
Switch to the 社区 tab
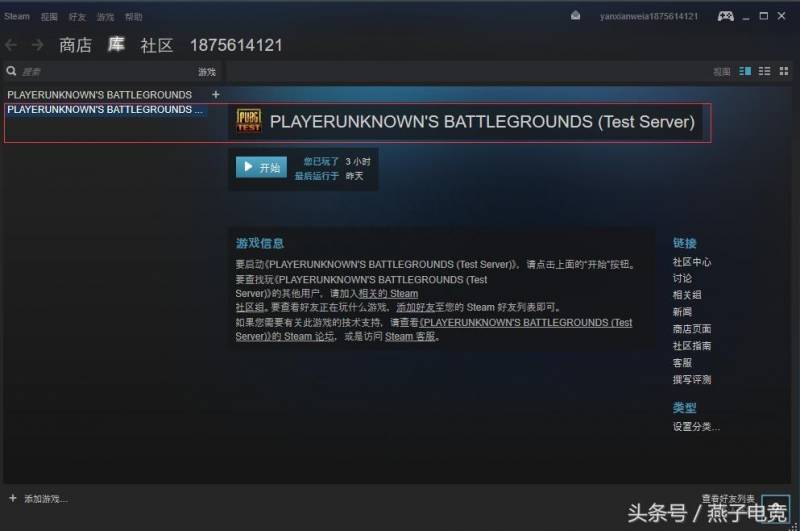point(157,45)
